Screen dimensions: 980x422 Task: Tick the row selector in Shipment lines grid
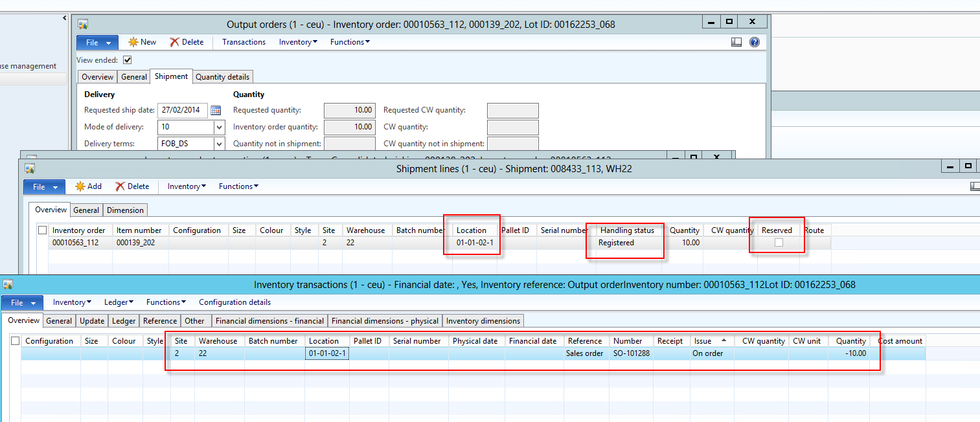[43, 230]
